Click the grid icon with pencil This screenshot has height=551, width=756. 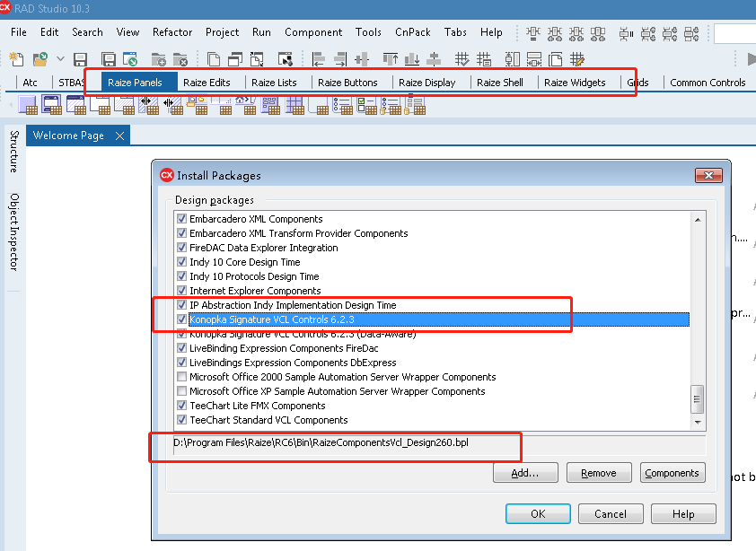pyautogui.click(x=577, y=59)
